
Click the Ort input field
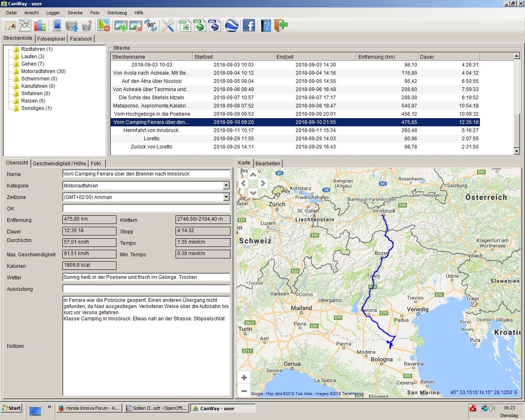146,209
